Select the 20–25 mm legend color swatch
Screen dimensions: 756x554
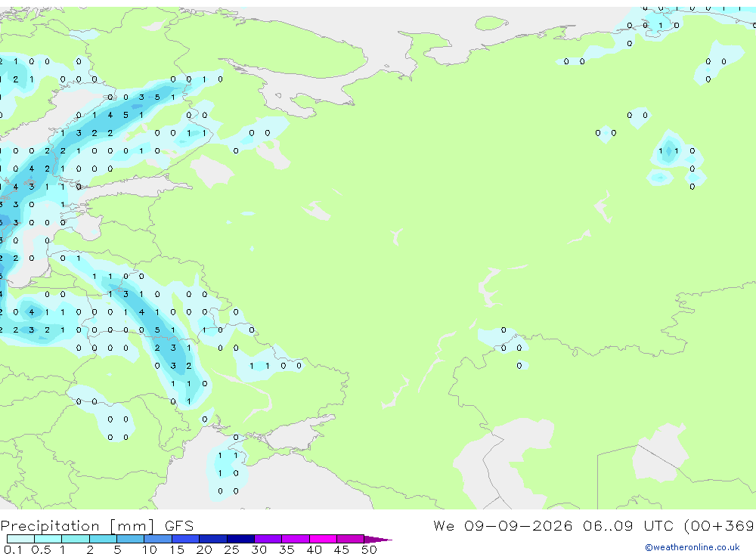click(212, 539)
